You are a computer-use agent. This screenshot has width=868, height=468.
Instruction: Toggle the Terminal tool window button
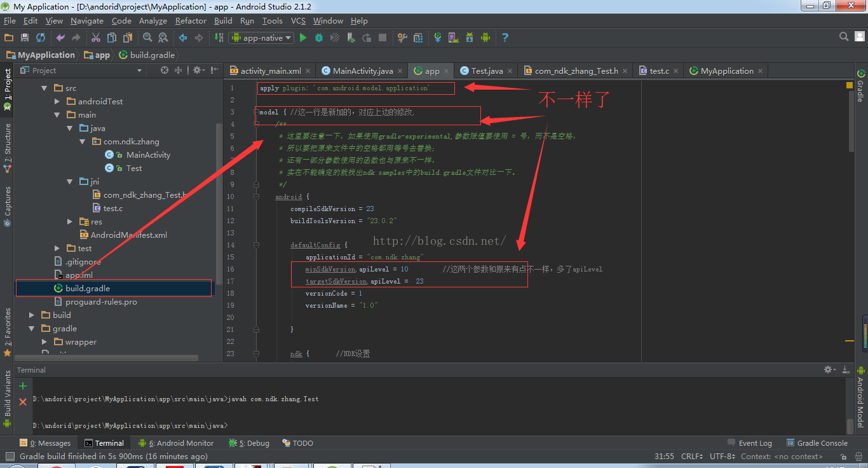tap(104, 443)
